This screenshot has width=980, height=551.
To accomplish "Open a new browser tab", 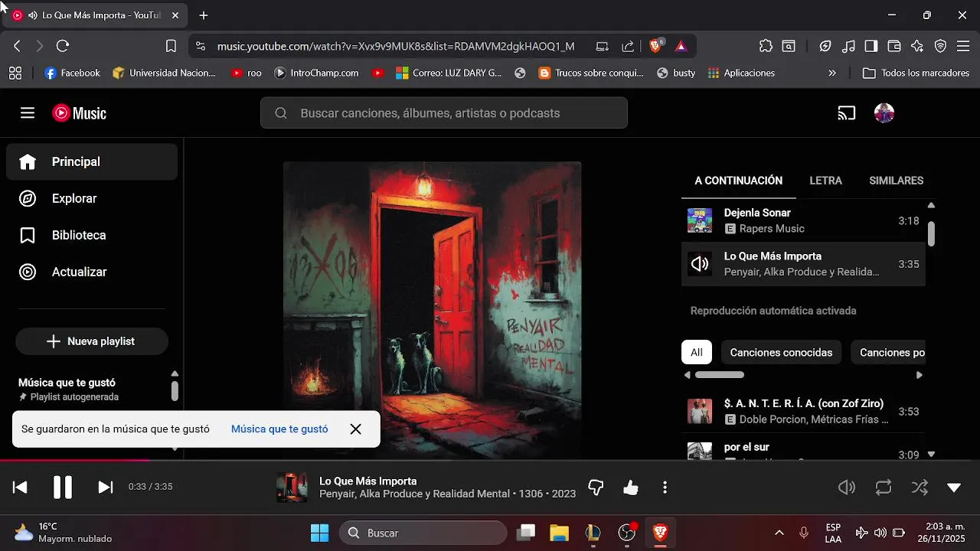I will point(203,15).
